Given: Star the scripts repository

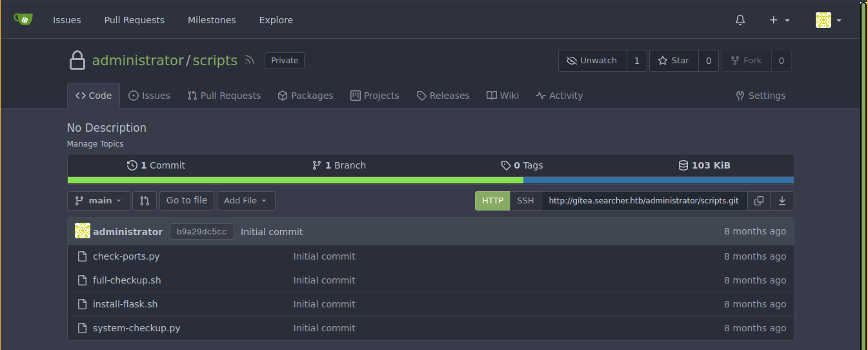Looking at the screenshot, I should tap(674, 61).
